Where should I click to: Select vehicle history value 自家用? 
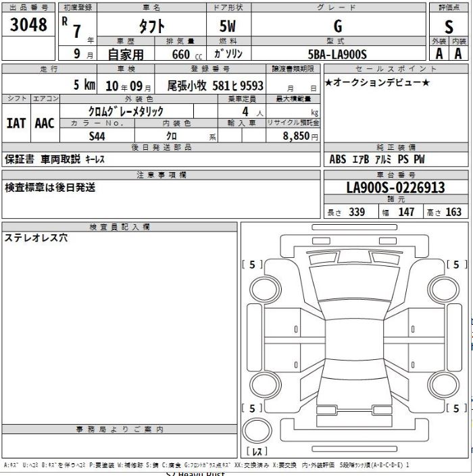[x=126, y=54]
